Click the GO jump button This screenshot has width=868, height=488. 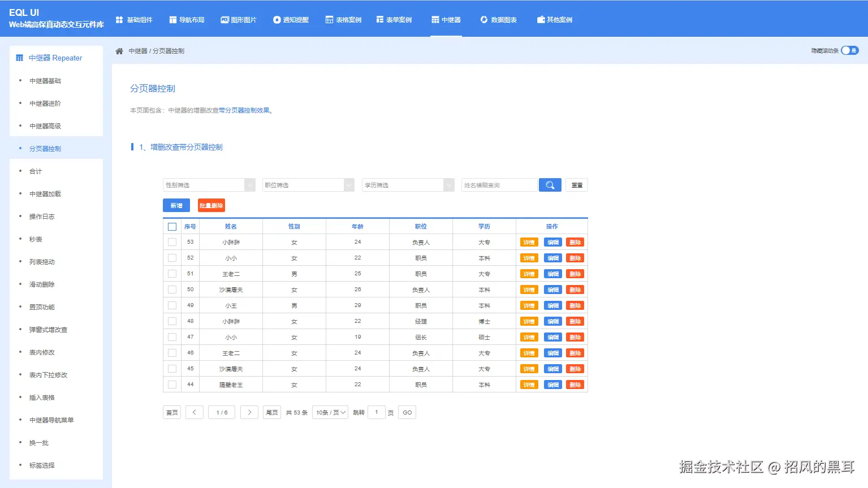pos(407,412)
